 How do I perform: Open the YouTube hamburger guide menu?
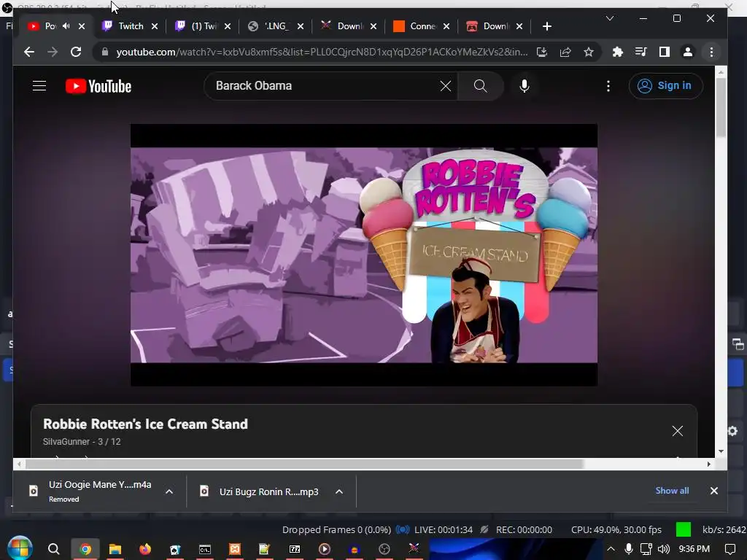click(x=39, y=86)
